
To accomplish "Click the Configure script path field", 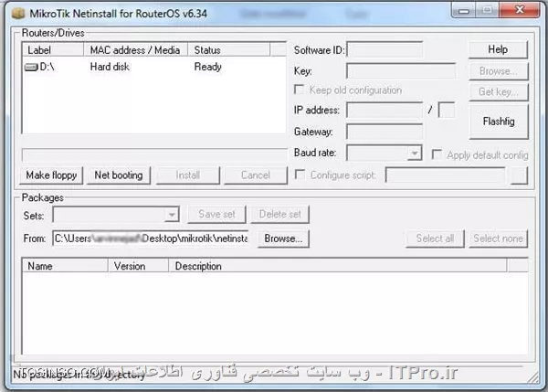I will coord(446,175).
